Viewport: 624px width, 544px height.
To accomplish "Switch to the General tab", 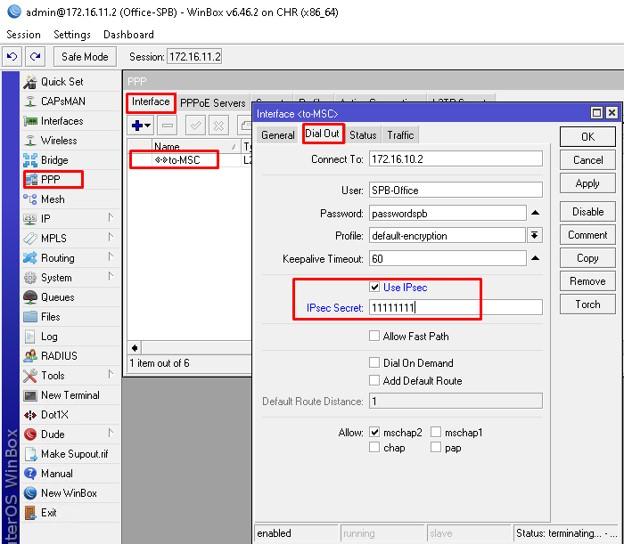I will tap(278, 135).
